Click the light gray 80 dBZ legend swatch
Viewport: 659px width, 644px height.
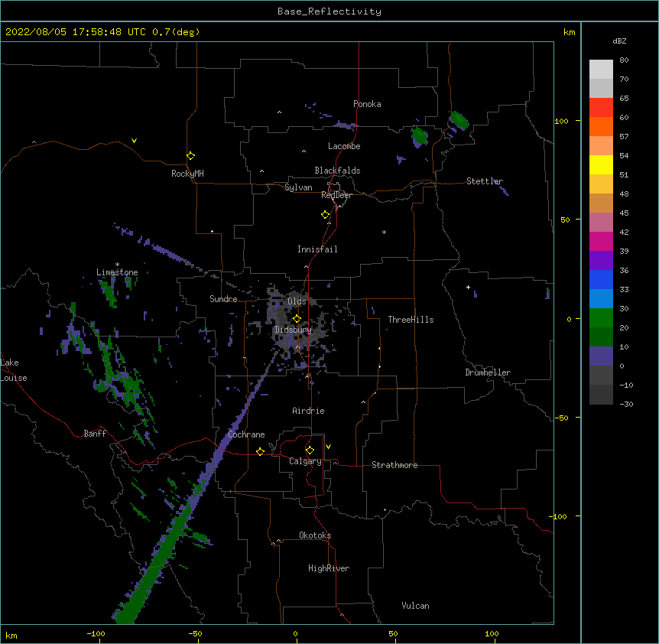pos(601,70)
